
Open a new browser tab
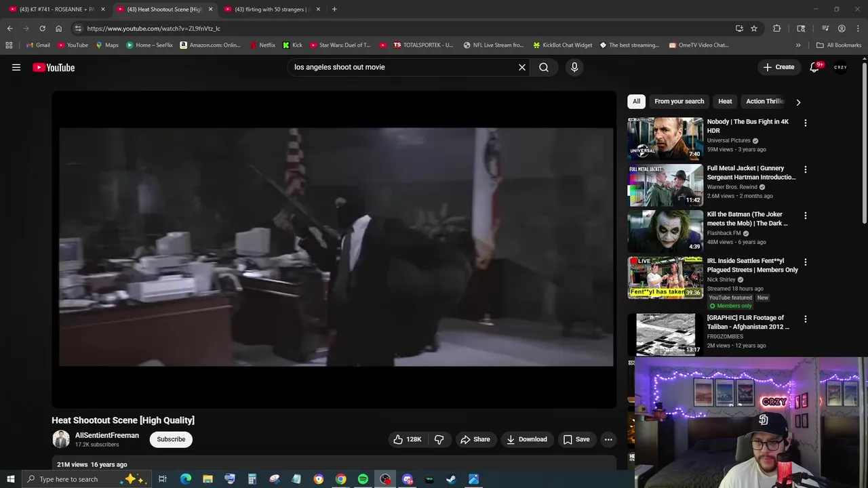[x=334, y=9]
